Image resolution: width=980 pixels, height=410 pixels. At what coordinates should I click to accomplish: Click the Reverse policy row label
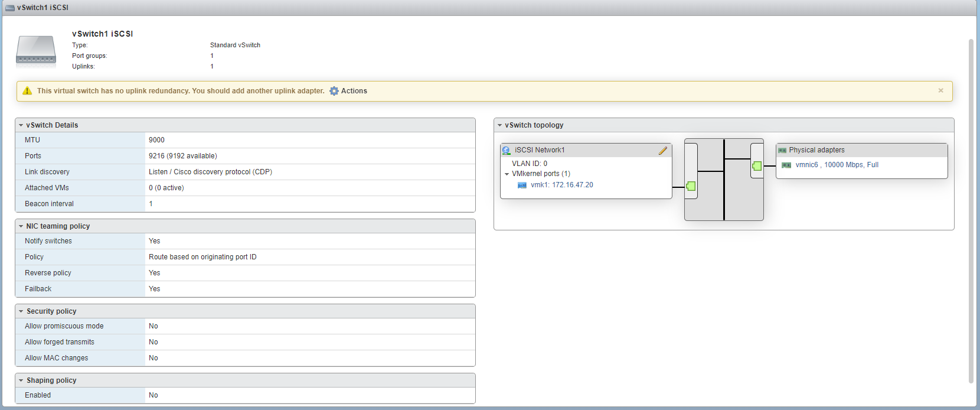[x=48, y=273]
